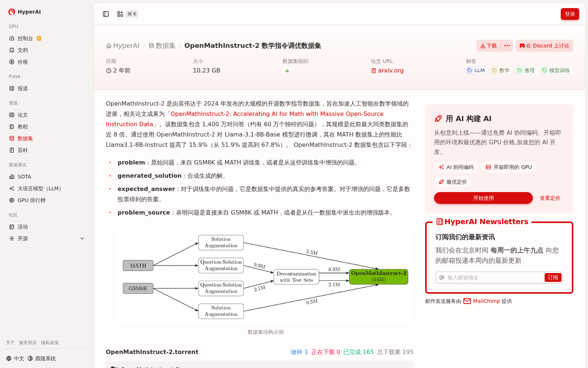Toggle the sidebar panel icon

pos(106,14)
